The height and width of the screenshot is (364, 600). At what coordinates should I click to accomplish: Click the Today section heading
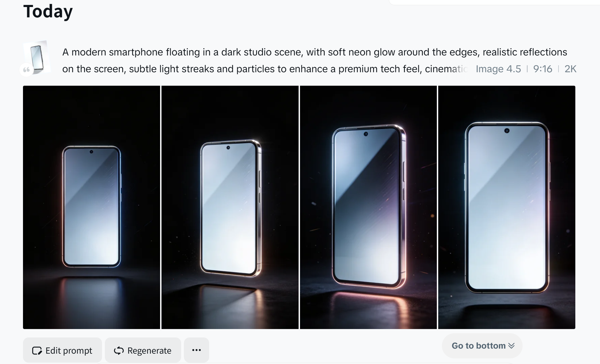(x=48, y=12)
